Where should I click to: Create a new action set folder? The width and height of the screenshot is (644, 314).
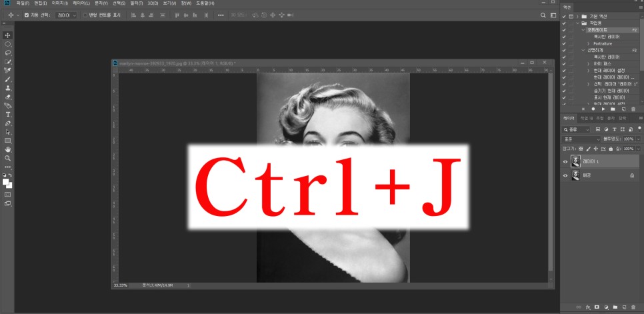[613, 109]
